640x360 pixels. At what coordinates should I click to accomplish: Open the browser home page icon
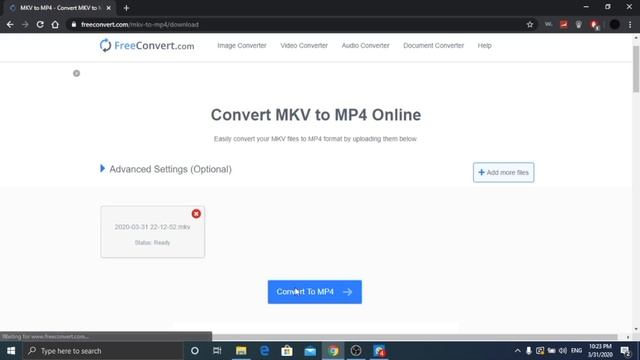[x=55, y=24]
